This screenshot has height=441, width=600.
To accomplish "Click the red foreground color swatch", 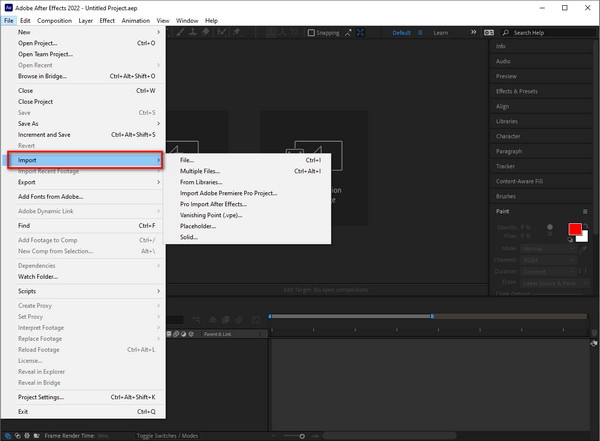I will point(575,229).
